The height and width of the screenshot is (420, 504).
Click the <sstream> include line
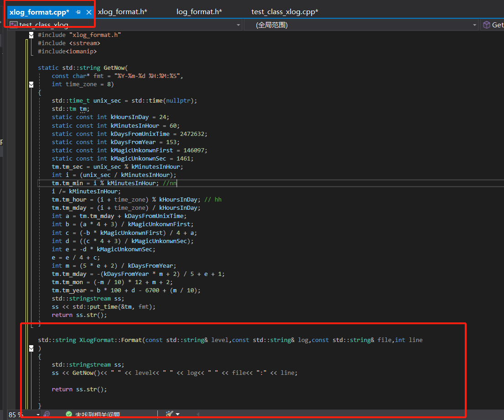[69, 43]
